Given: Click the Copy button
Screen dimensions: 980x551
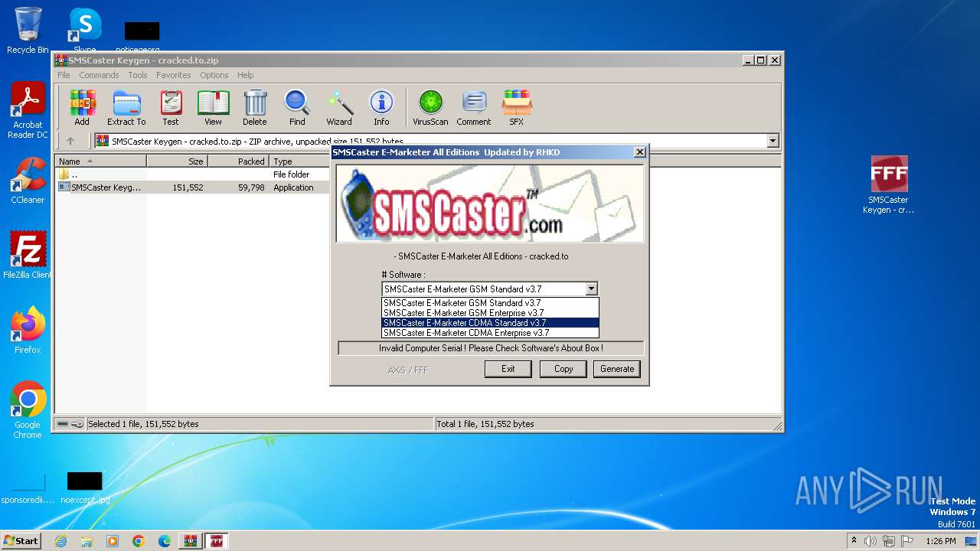Looking at the screenshot, I should pyautogui.click(x=563, y=369).
